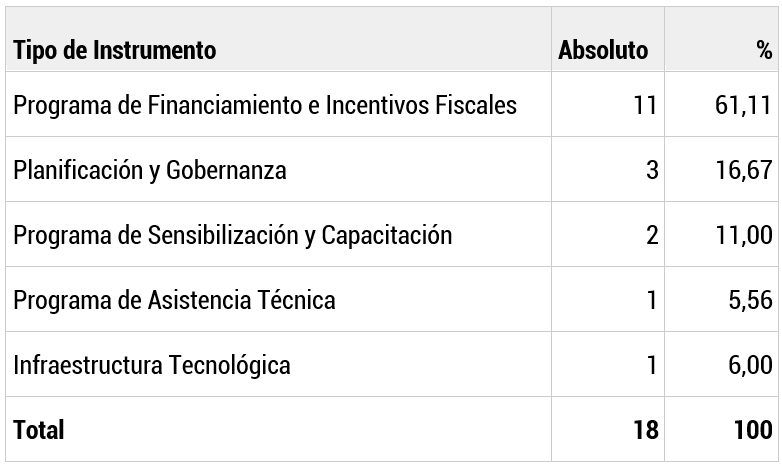Select the "Planificación y Gobernanza" cell
Screen dimensions: 782x465
(150, 170)
